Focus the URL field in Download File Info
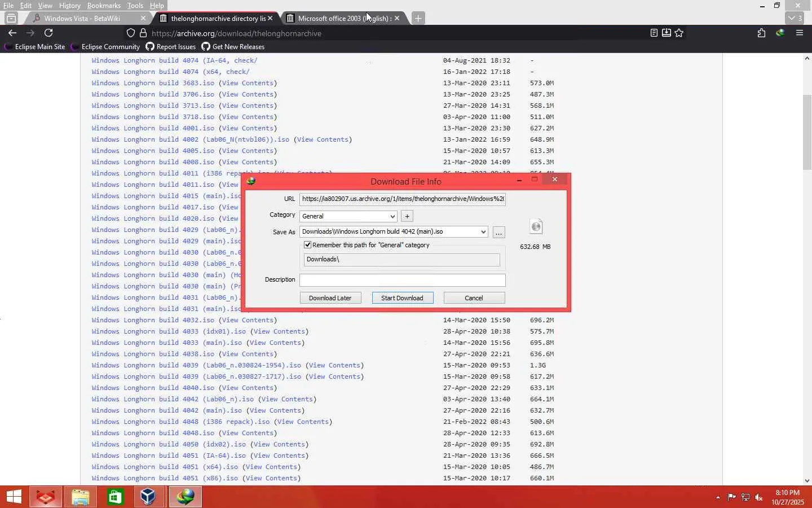The width and height of the screenshot is (812, 508). point(403,199)
